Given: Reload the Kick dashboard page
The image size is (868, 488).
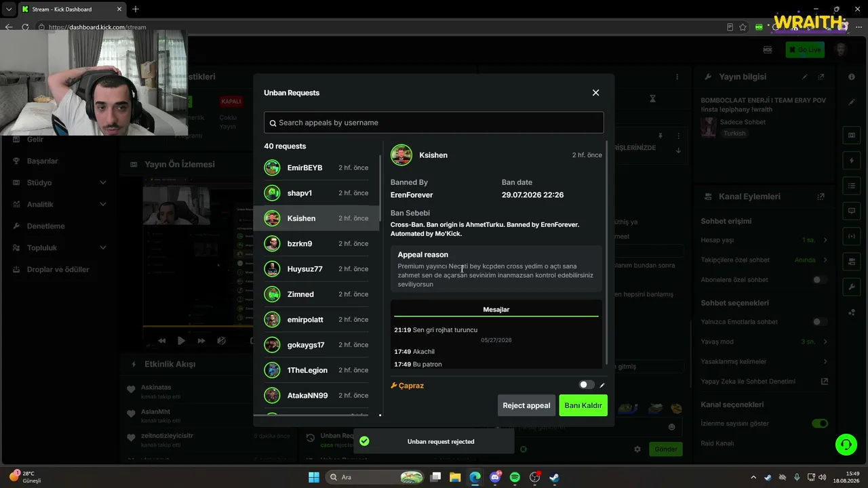Looking at the screenshot, I should (26, 27).
